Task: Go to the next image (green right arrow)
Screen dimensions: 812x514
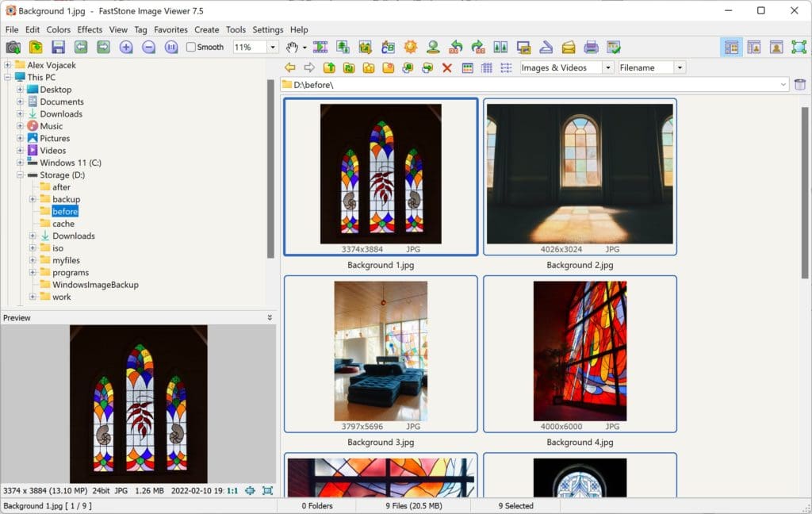Action: pyautogui.click(x=104, y=47)
